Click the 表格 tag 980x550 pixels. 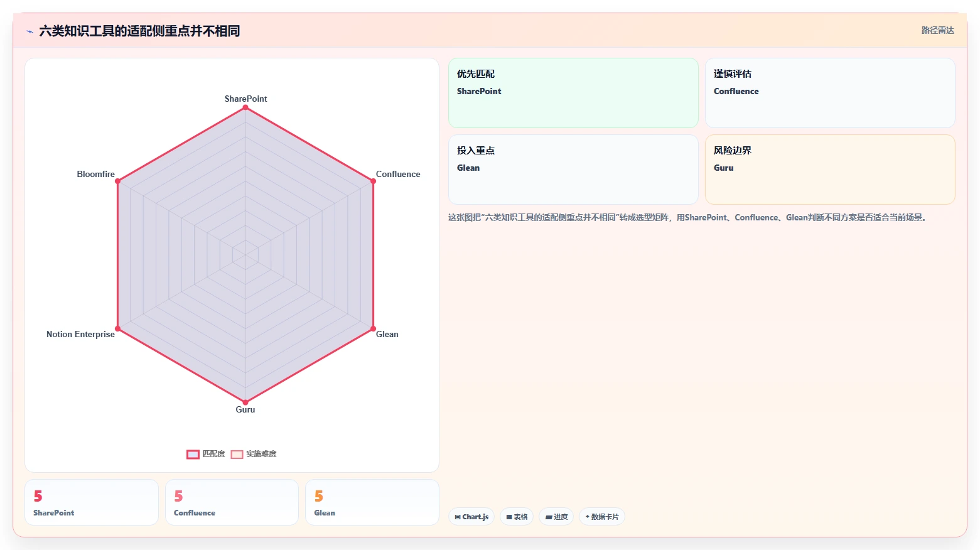517,517
